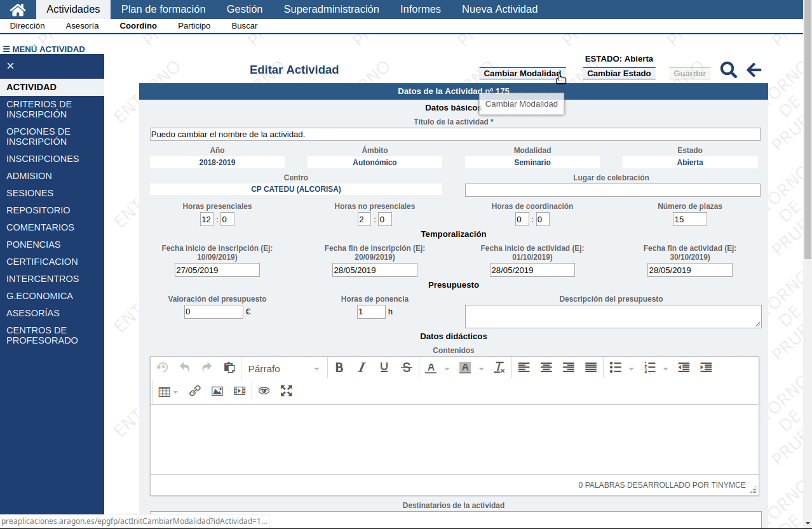Restore last draft in editor
Image resolution: width=812 pixels, height=529 pixels.
163,368
